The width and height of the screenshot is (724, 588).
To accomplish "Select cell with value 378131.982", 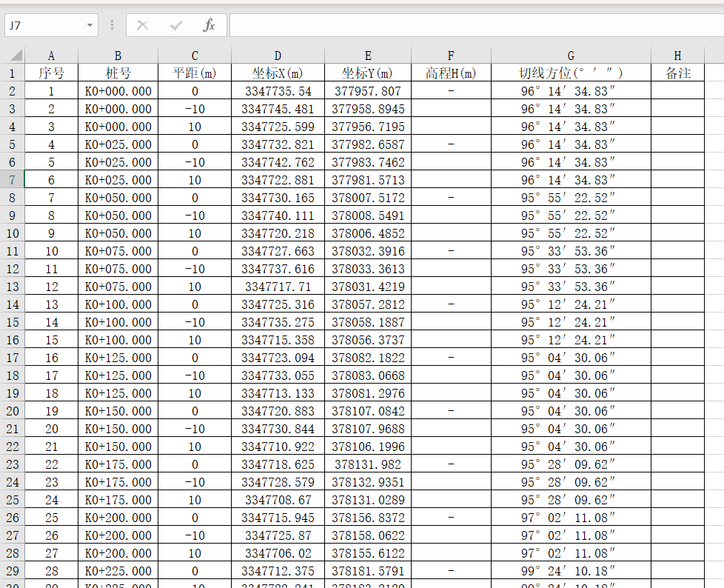I will (368, 464).
